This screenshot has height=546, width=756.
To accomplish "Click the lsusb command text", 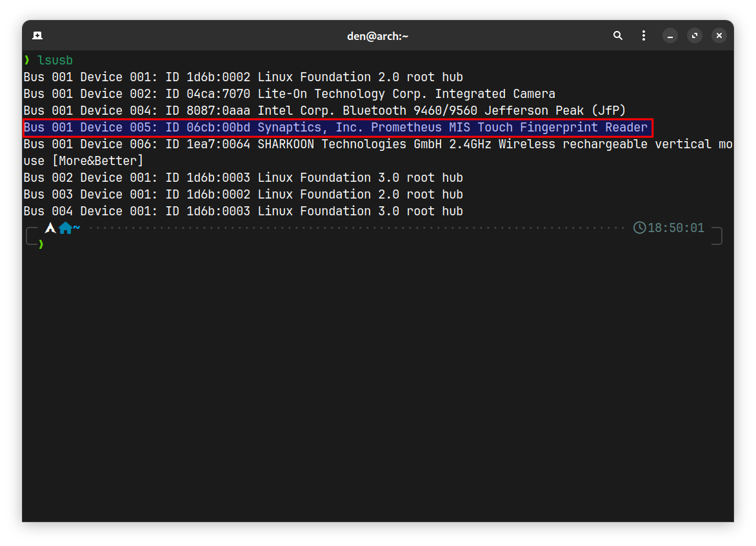I will coord(55,60).
